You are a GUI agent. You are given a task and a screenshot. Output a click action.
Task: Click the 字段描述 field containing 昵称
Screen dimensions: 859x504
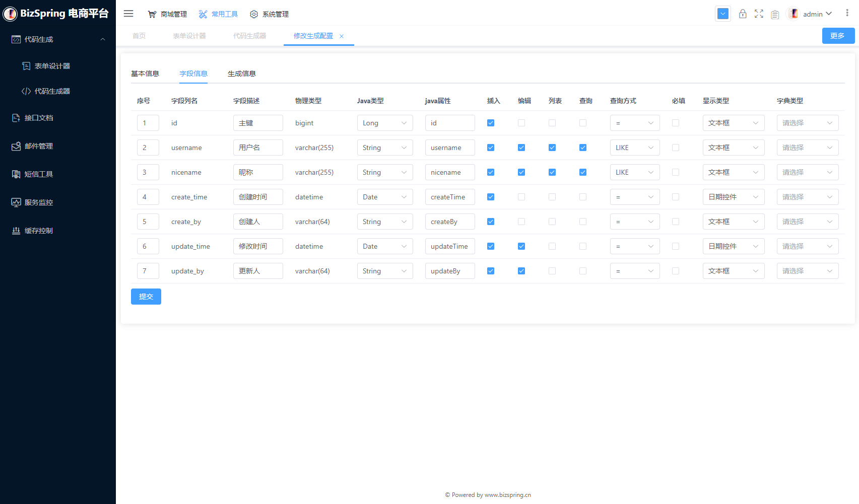[x=258, y=172]
